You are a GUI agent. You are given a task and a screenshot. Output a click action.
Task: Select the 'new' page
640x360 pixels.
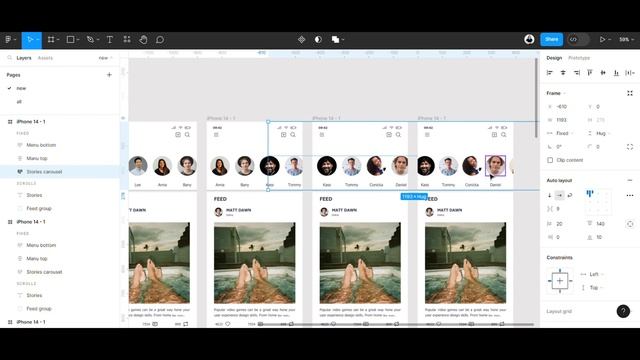[21, 88]
